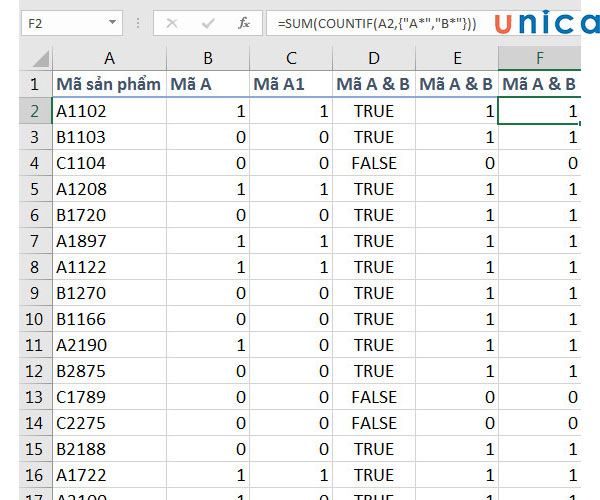Select cell containing A1102
Screen dimensions: 600x500
tap(109, 111)
